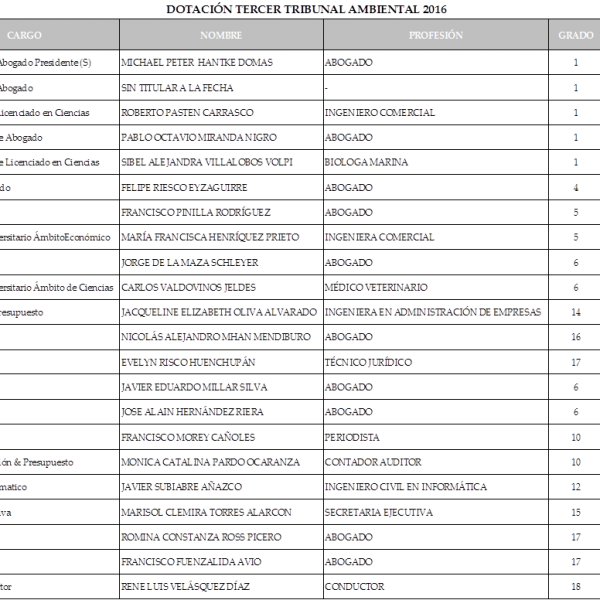The height and width of the screenshot is (600, 600).
Task: Click the dash in the Profesión column
Action: 327,87
